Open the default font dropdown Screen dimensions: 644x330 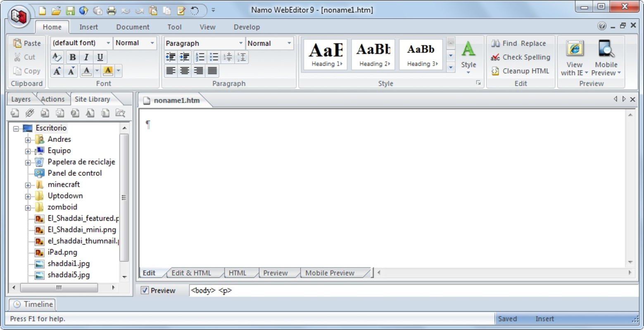108,43
